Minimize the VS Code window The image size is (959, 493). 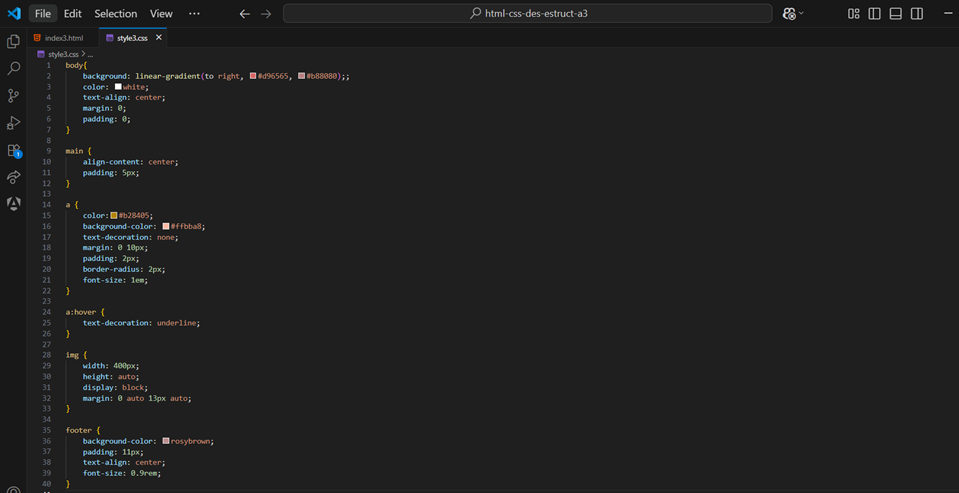click(x=949, y=13)
